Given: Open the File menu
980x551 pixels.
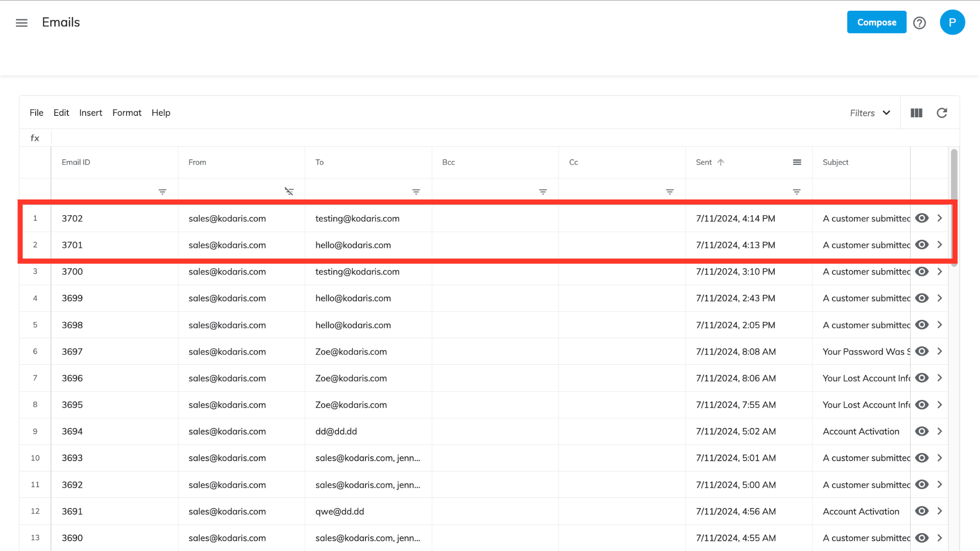Looking at the screenshot, I should coord(36,113).
